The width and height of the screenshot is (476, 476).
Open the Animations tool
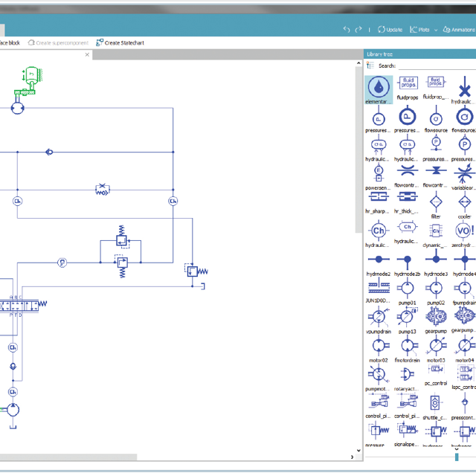point(459,30)
